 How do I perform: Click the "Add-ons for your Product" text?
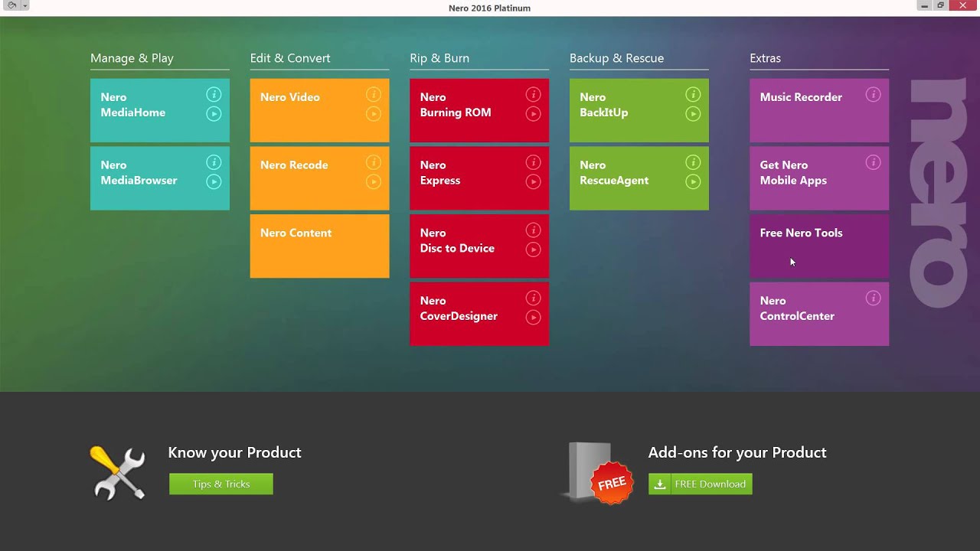(737, 452)
